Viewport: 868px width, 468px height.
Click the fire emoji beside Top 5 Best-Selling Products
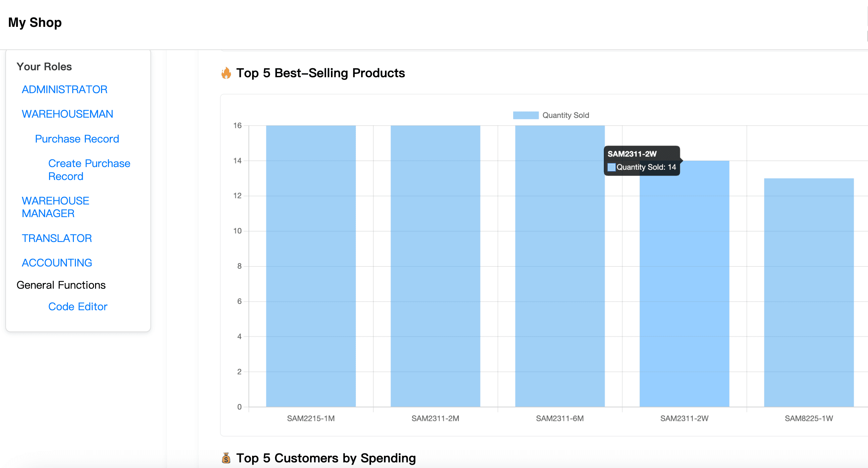[x=226, y=73]
